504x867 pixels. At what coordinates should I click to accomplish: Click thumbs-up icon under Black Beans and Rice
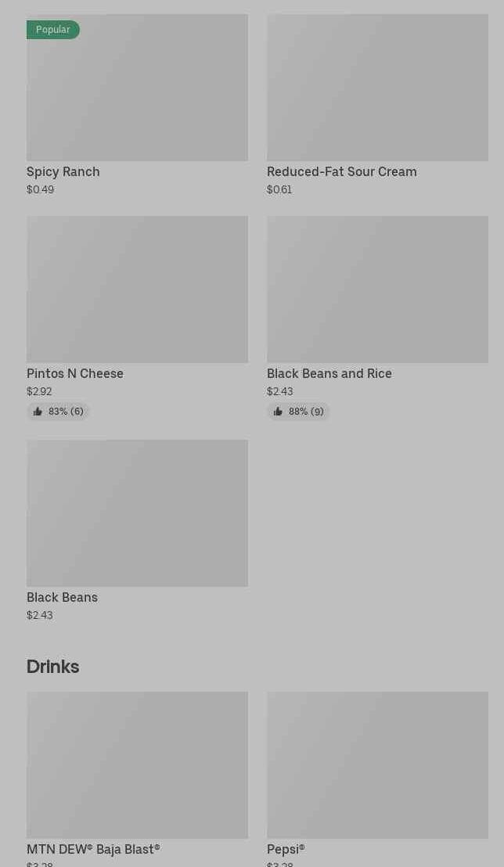tap(278, 412)
